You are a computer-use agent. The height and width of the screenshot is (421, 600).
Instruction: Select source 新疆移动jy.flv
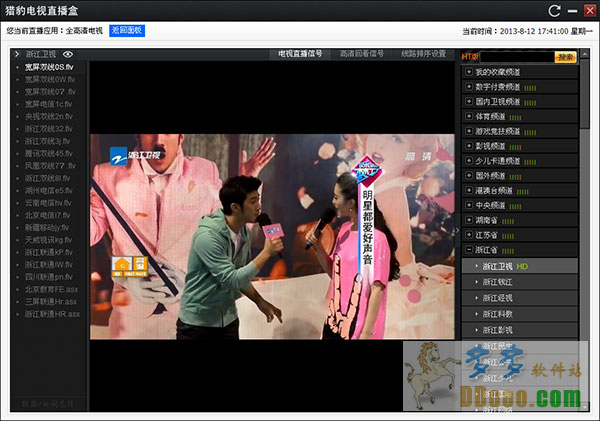tap(49, 227)
